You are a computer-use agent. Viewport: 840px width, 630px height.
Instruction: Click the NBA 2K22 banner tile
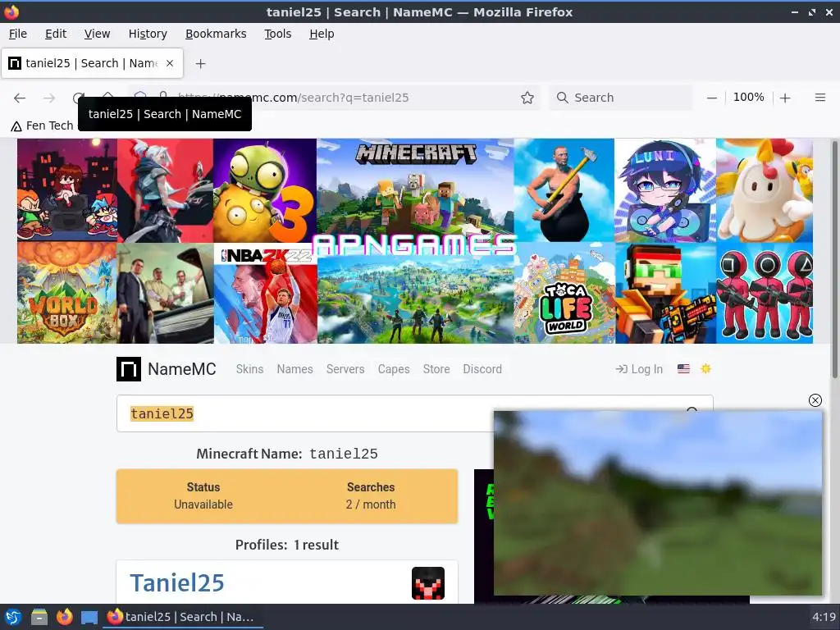click(x=266, y=293)
